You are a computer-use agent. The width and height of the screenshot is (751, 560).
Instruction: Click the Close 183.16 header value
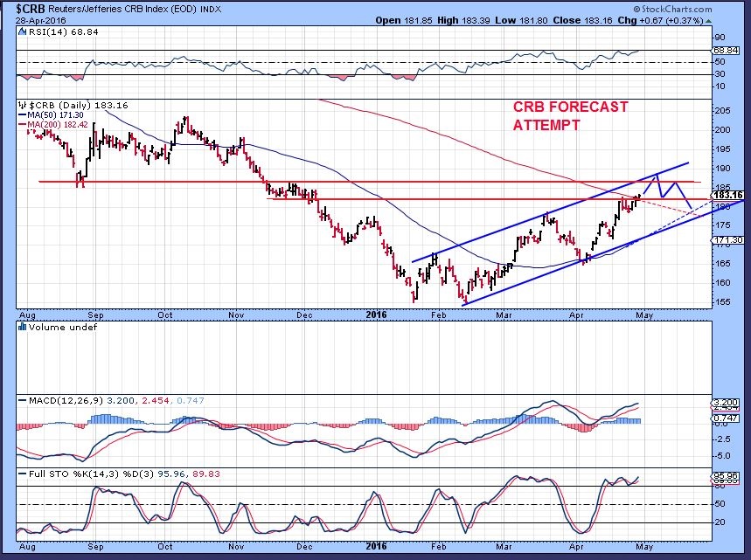(x=583, y=21)
